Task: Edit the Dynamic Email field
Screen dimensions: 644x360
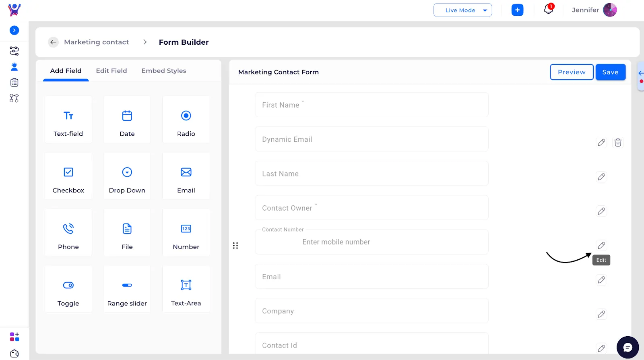Action: [601, 143]
